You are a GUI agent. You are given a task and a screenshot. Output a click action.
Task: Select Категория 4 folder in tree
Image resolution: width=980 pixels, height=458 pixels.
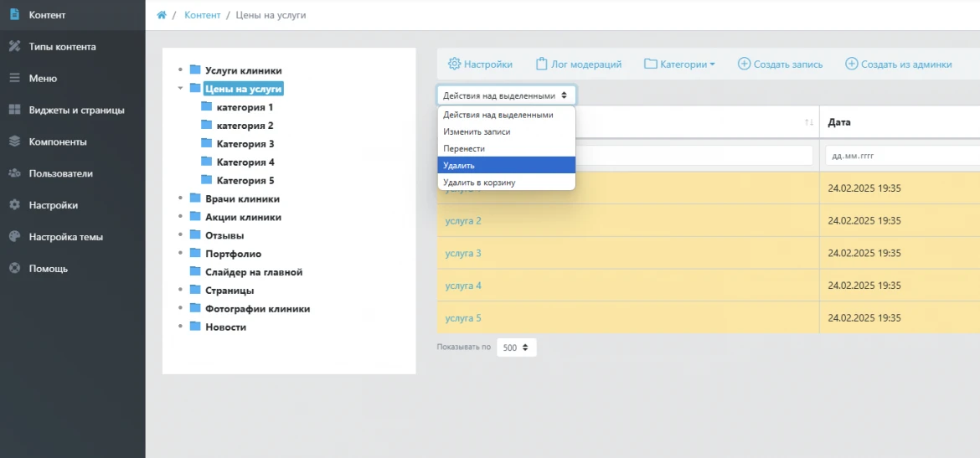[x=245, y=162]
